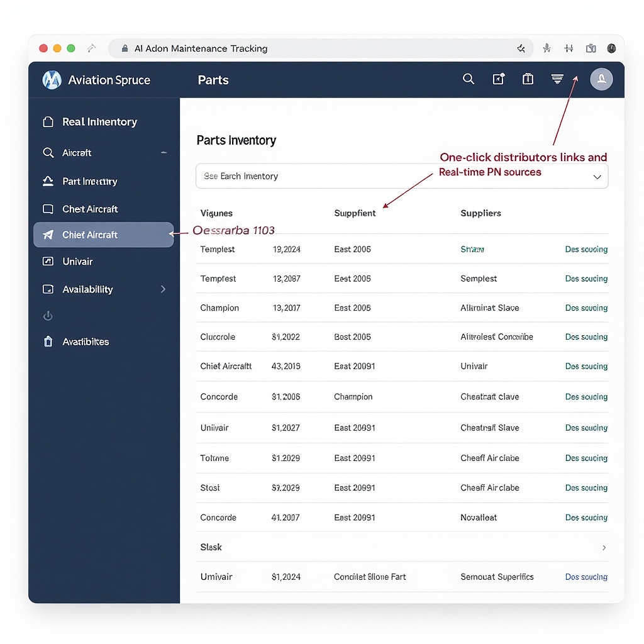Image resolution: width=644 pixels, height=644 pixels.
Task: Click the Shiare supplier link
Action: click(472, 249)
